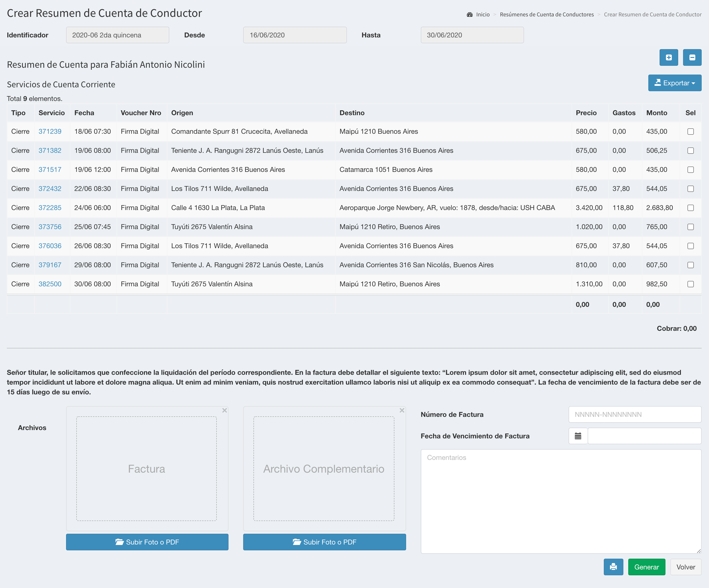Screen dimensions: 709x588
Task: Click the Volver button
Action: pyautogui.click(x=685, y=567)
